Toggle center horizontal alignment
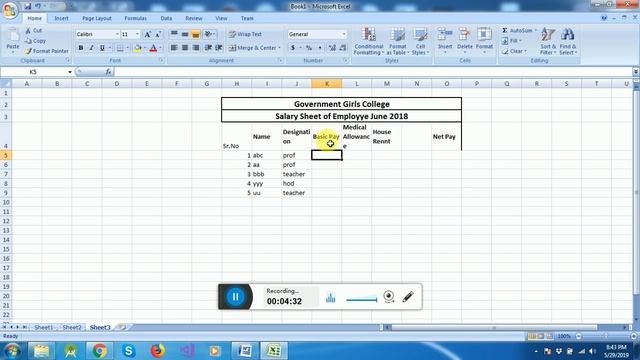The width and height of the screenshot is (640, 360). [185, 48]
